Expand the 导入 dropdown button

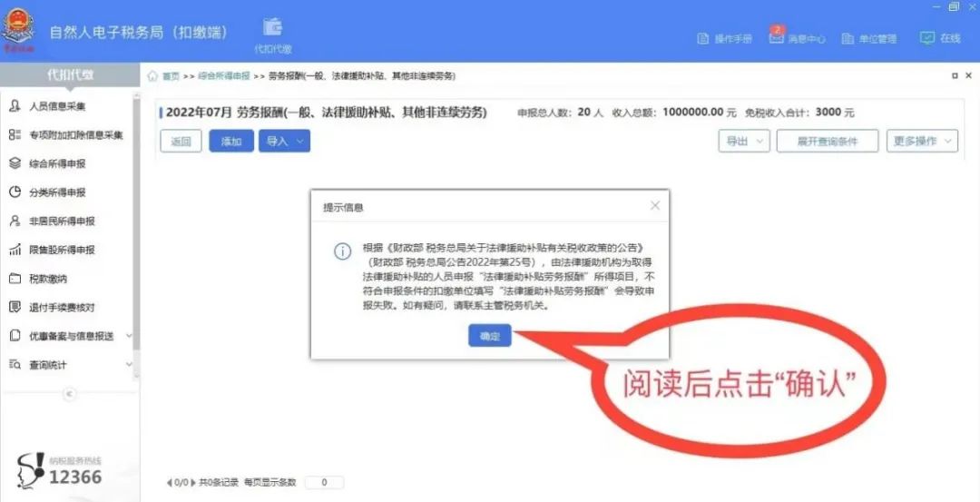click(284, 142)
